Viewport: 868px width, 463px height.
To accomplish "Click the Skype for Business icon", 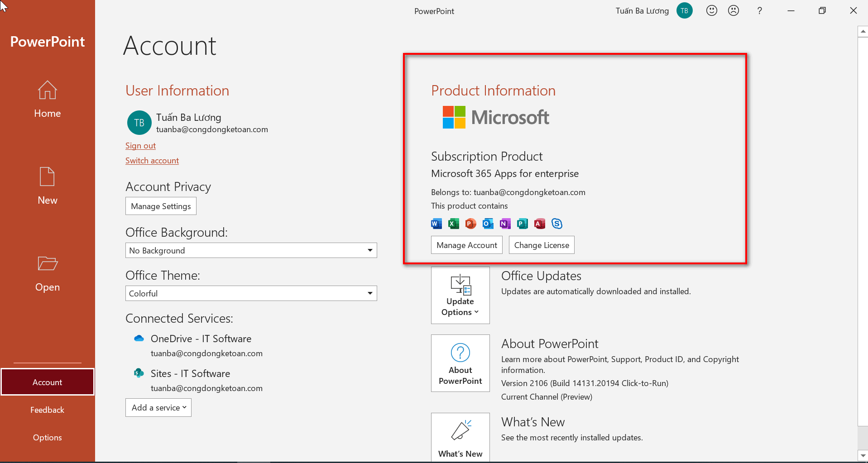I will click(x=557, y=224).
